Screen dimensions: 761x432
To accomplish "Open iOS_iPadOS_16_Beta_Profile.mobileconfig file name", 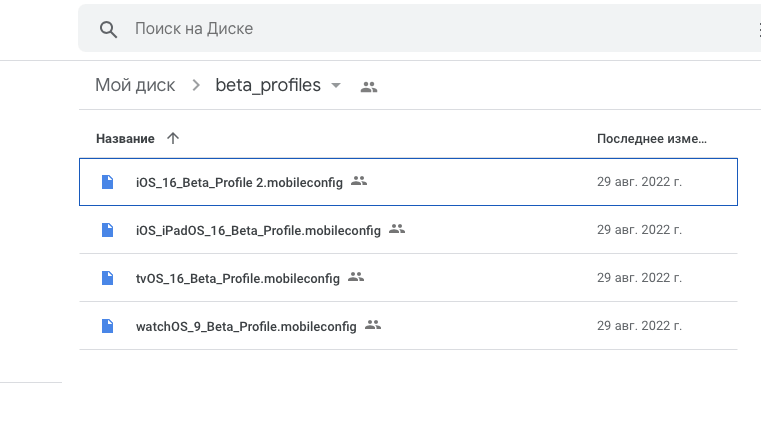I will pos(258,230).
